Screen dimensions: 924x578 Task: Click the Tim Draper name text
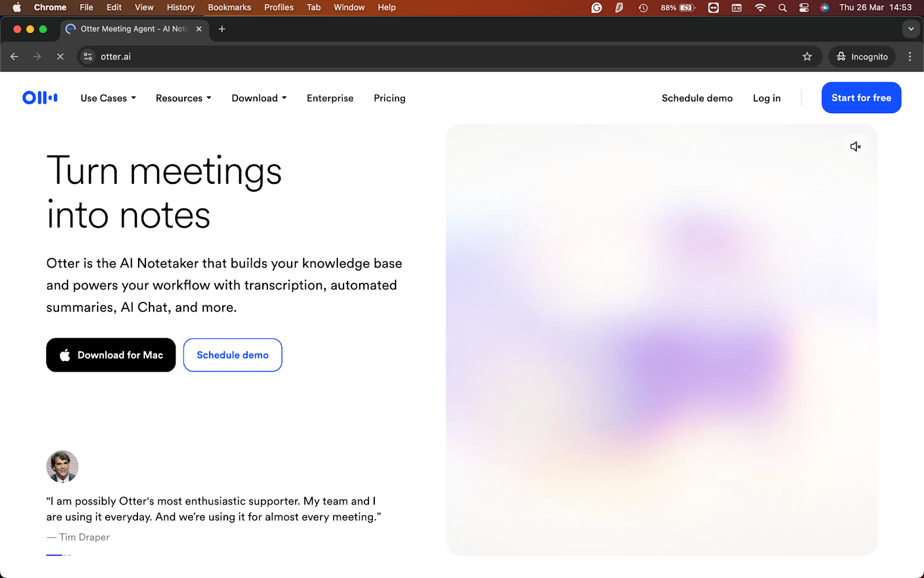[x=84, y=537]
